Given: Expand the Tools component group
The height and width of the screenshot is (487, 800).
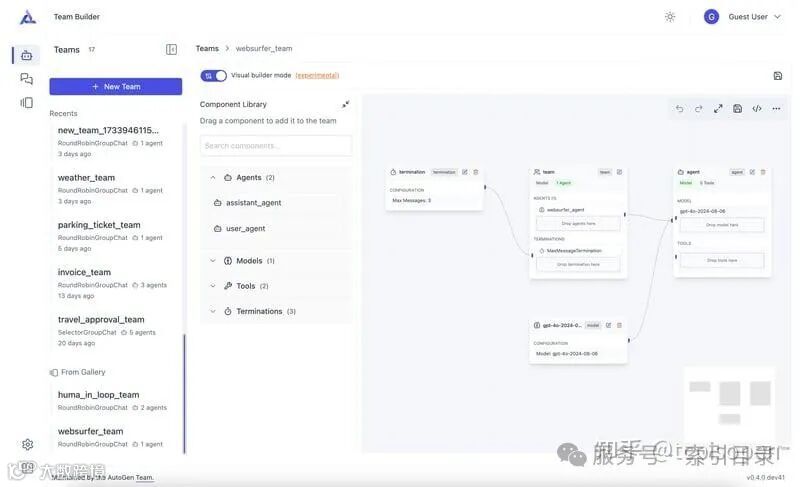Looking at the screenshot, I should tap(213, 286).
